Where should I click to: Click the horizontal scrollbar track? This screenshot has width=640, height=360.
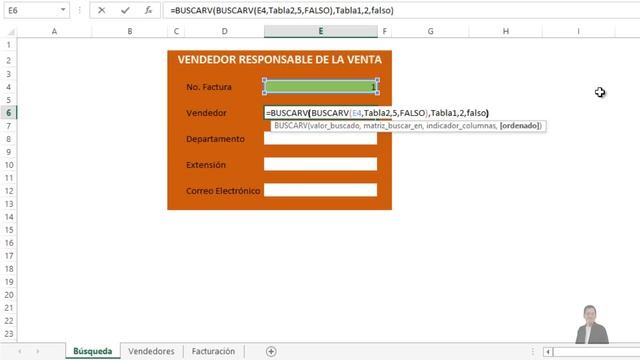597,351
